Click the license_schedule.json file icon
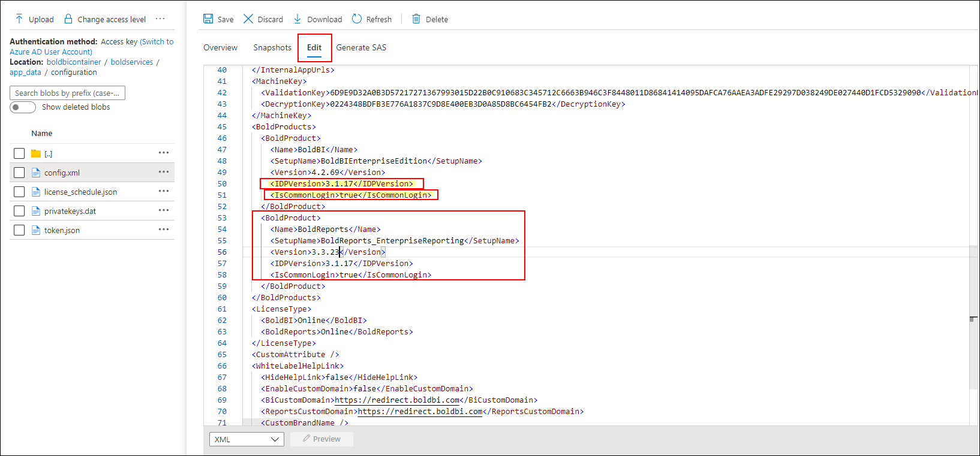 click(x=36, y=192)
